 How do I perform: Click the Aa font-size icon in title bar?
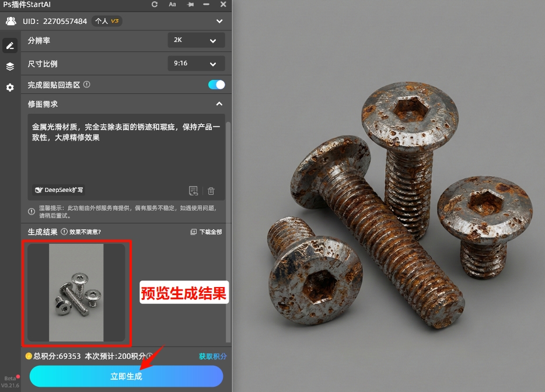point(172,5)
